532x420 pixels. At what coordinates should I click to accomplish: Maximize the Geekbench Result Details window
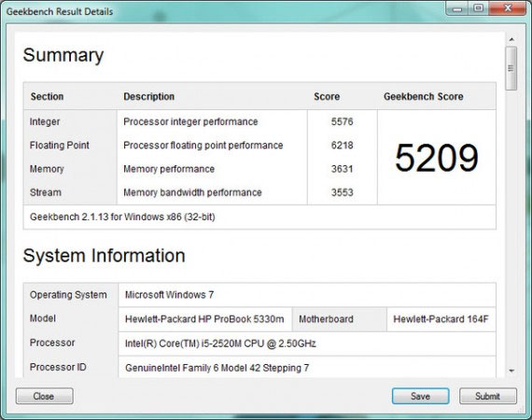pyautogui.click(x=479, y=8)
